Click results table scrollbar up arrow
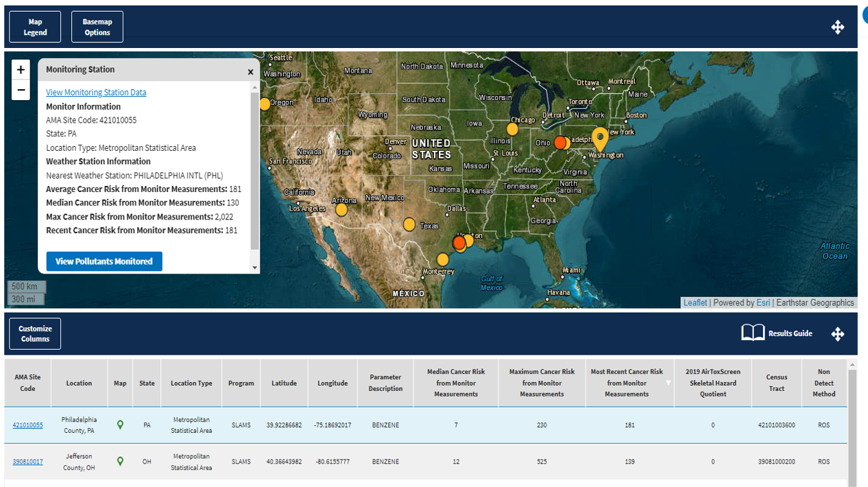 (852, 364)
